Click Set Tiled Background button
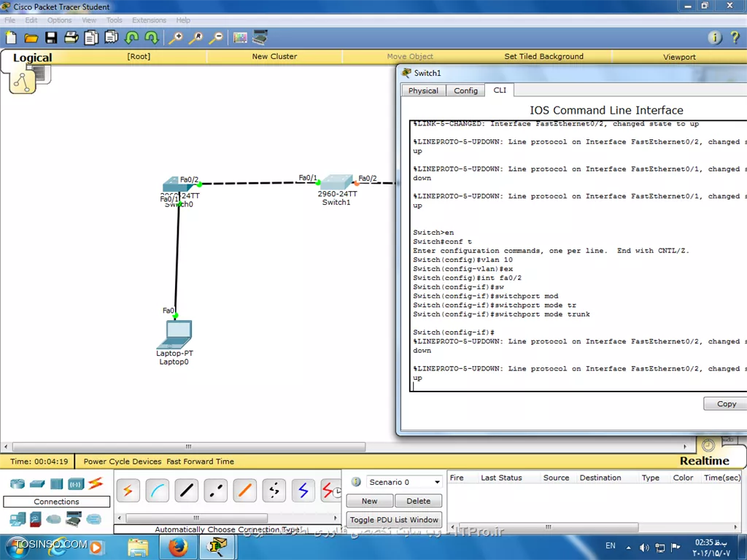Viewport: 747px width, 560px height. point(543,56)
